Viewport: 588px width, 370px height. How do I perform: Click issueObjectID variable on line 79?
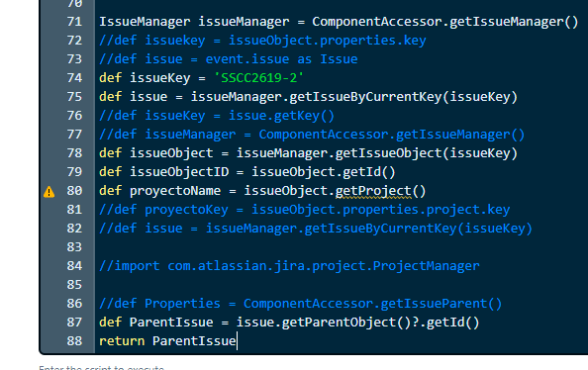click(x=179, y=172)
